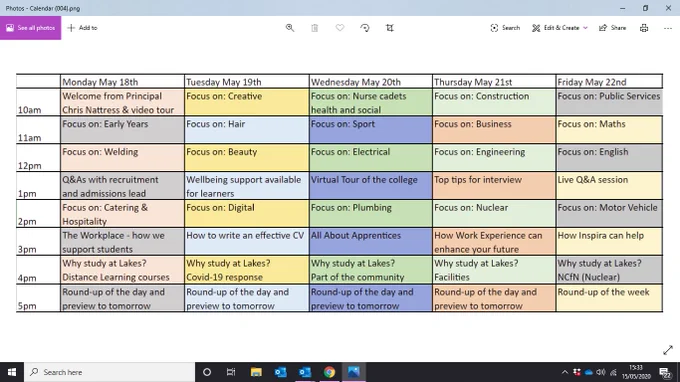Click 'Focus on: Welding' cell
680x382 pixels.
tap(122, 158)
